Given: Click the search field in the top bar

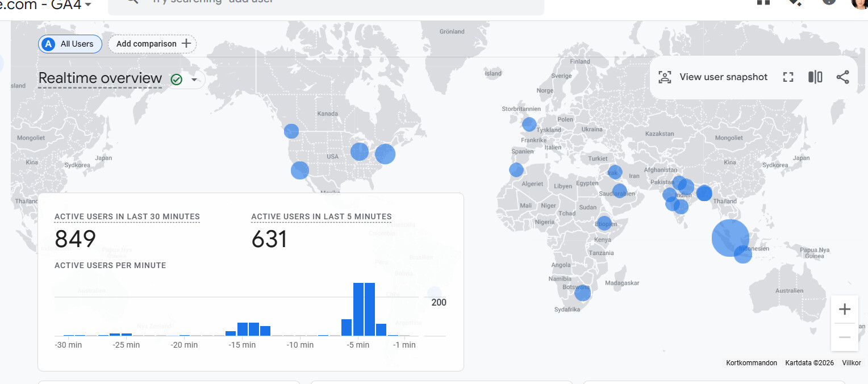Looking at the screenshot, I should click(326, 5).
